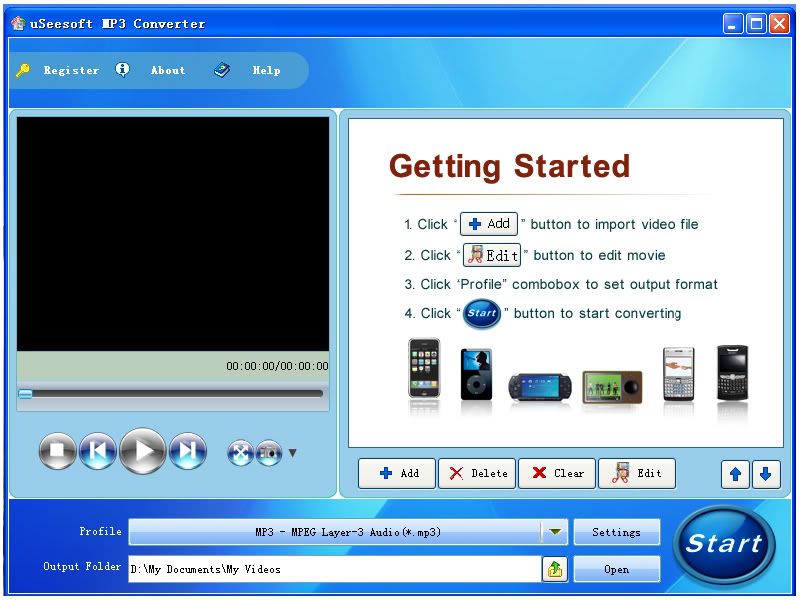Screen dimensions: 800x600
Task: Click the PSP console image
Action: coord(540,387)
